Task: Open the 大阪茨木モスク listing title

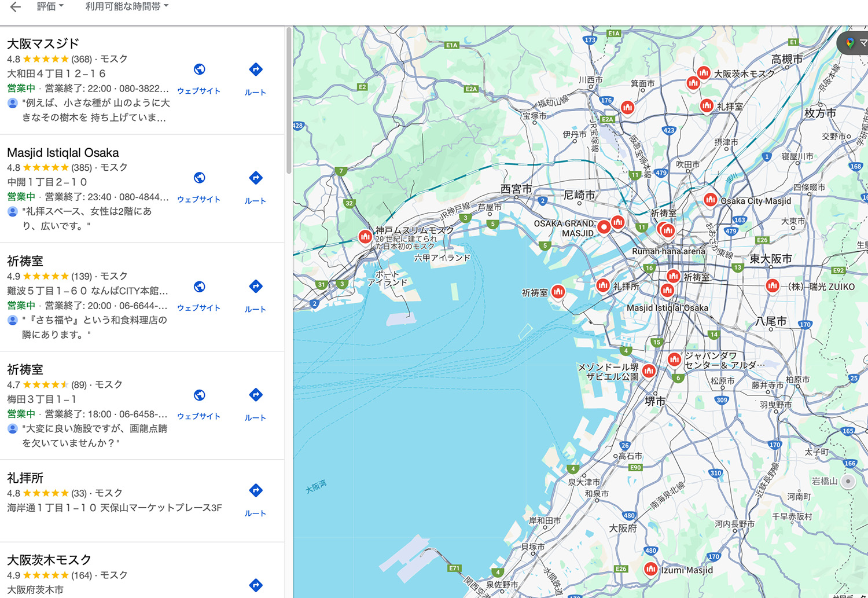Action: [49, 560]
